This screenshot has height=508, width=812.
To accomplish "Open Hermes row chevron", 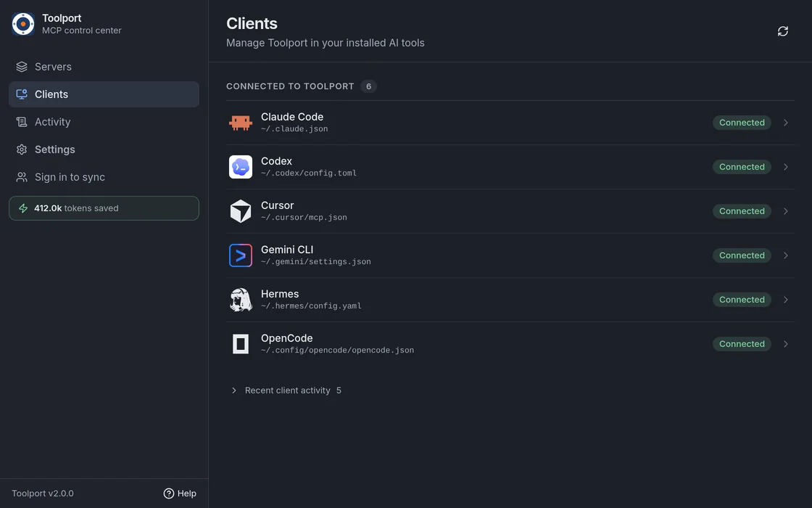I will [x=786, y=300].
